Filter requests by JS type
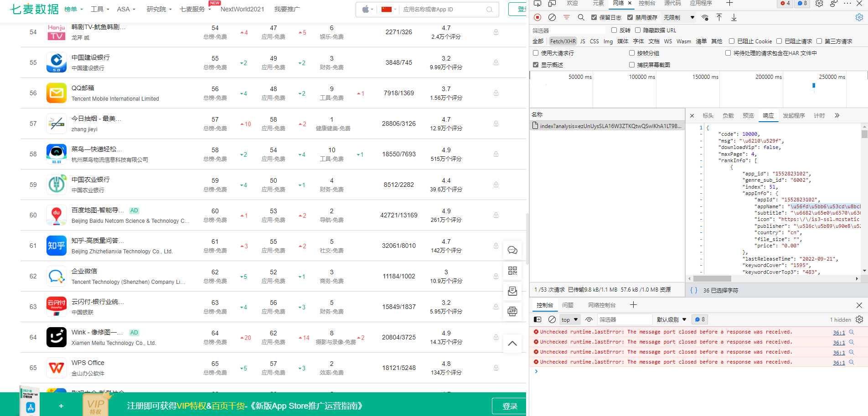This screenshot has height=416, width=868. (583, 41)
